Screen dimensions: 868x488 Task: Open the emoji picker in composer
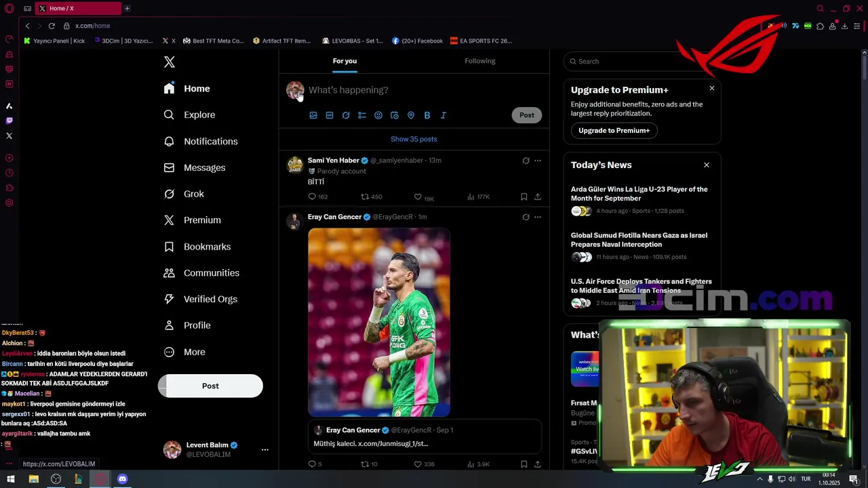(x=378, y=115)
